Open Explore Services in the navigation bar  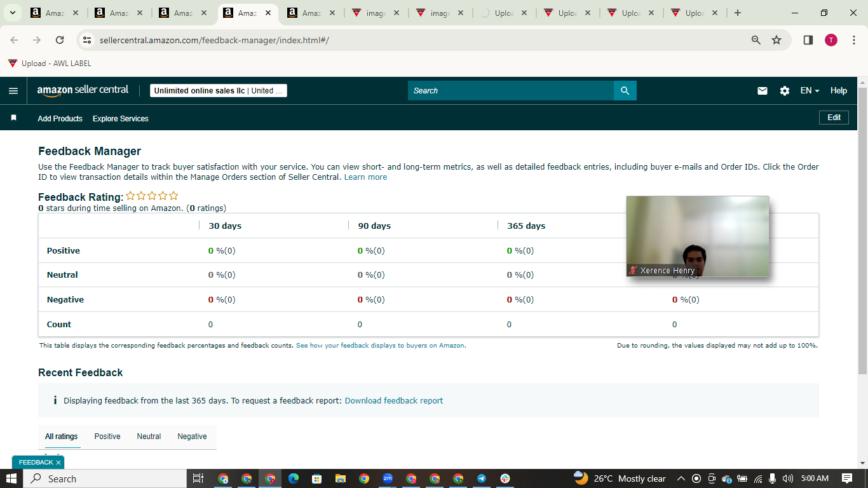[121, 119]
